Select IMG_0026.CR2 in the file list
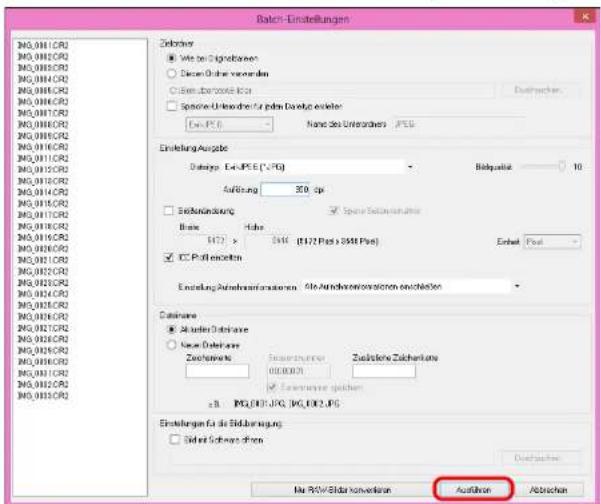This screenshot has height=504, width=601. click(x=43, y=317)
